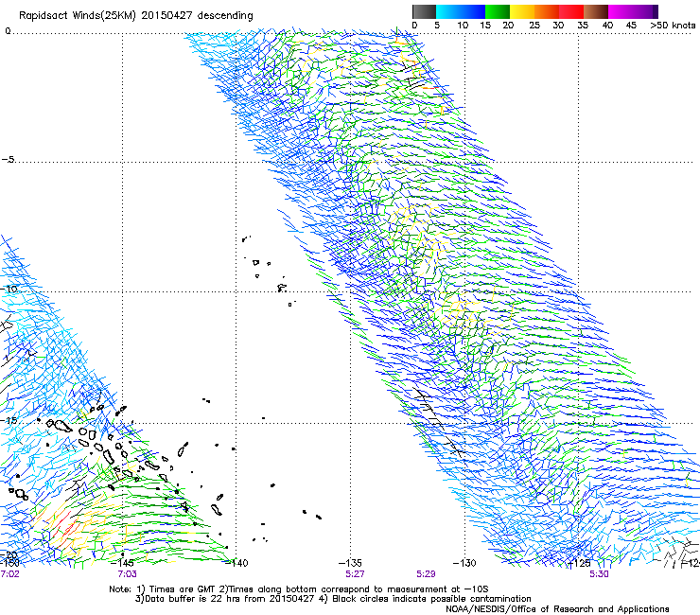Select the orange 25-30 knots legend segment

(547, 11)
